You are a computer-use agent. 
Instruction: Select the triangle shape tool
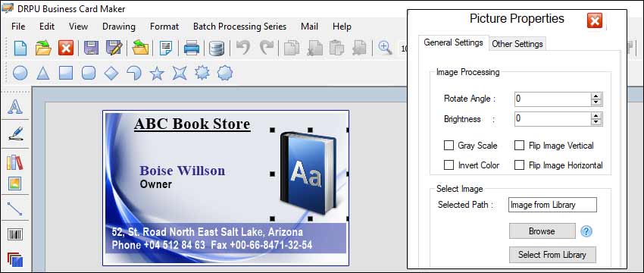tap(43, 74)
